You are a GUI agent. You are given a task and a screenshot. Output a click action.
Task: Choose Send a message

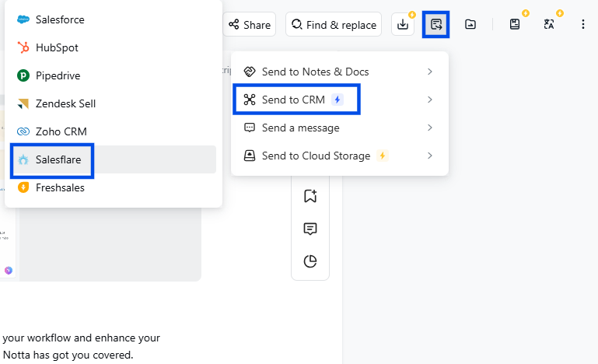point(339,128)
